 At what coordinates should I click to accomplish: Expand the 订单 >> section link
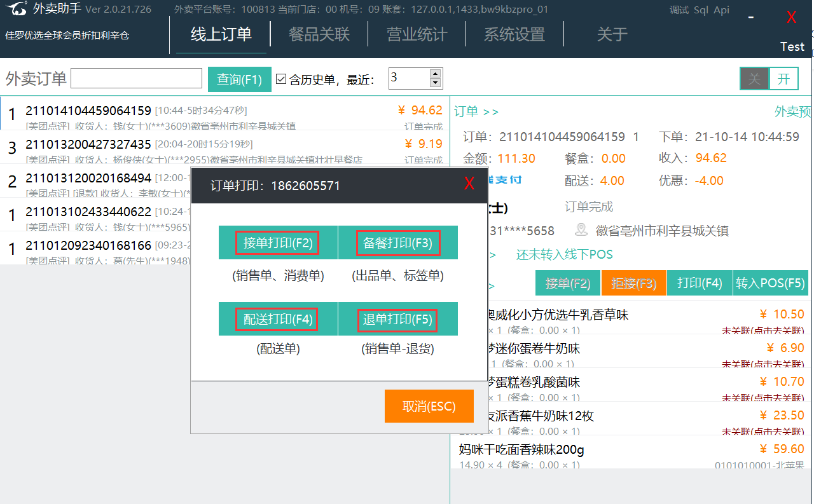[476, 112]
